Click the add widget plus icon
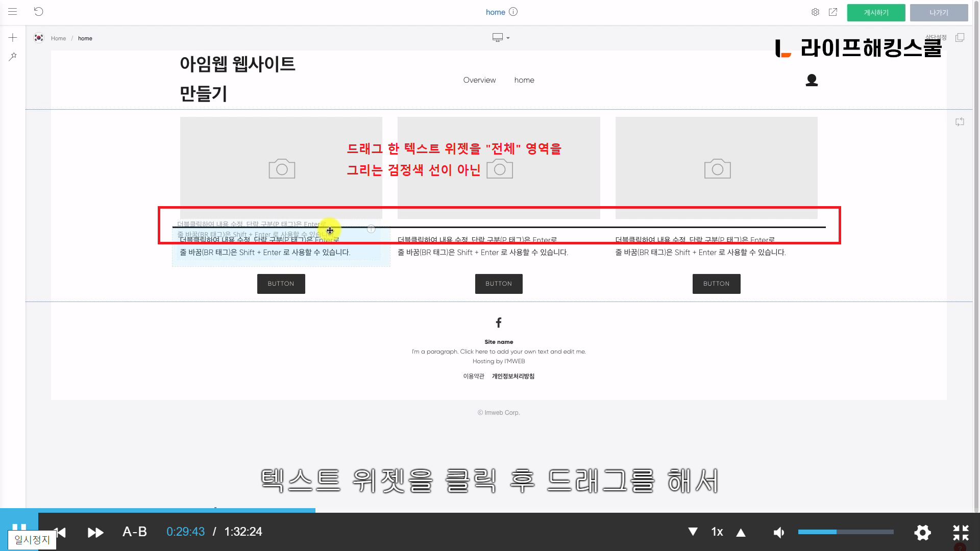This screenshot has height=551, width=980. 13,38
